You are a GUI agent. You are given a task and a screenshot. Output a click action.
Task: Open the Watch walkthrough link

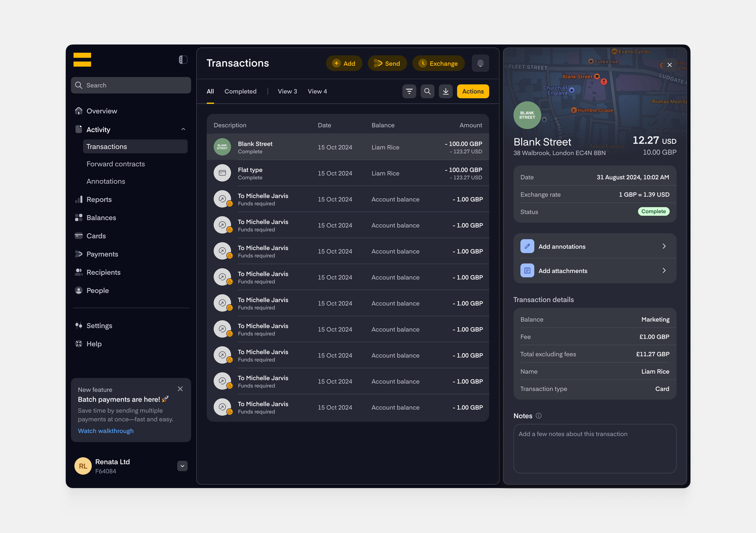click(x=106, y=431)
